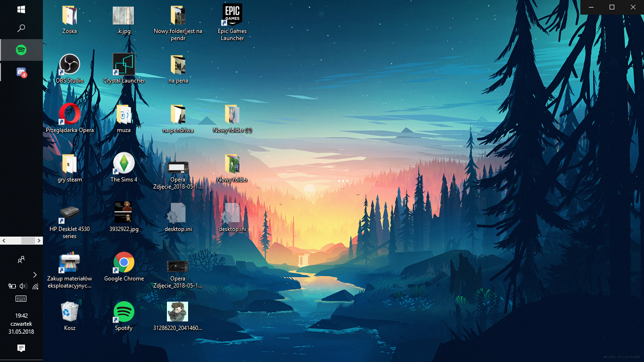644x362 pixels.
Task: Click the Spotify desktop shortcut icon
Action: point(124,312)
